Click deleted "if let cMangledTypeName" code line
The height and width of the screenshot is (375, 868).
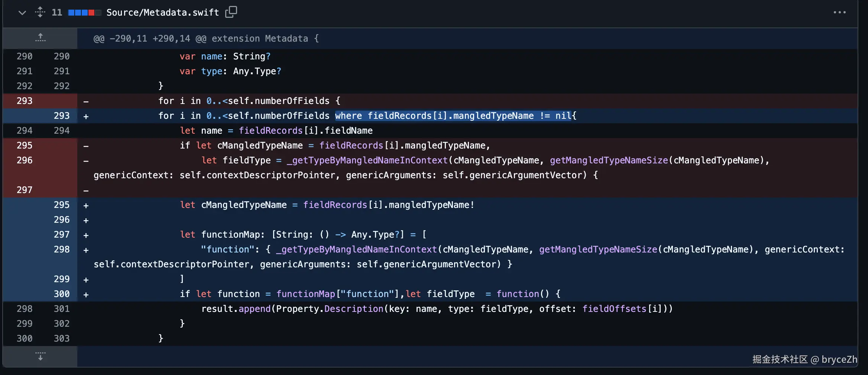[335, 146]
